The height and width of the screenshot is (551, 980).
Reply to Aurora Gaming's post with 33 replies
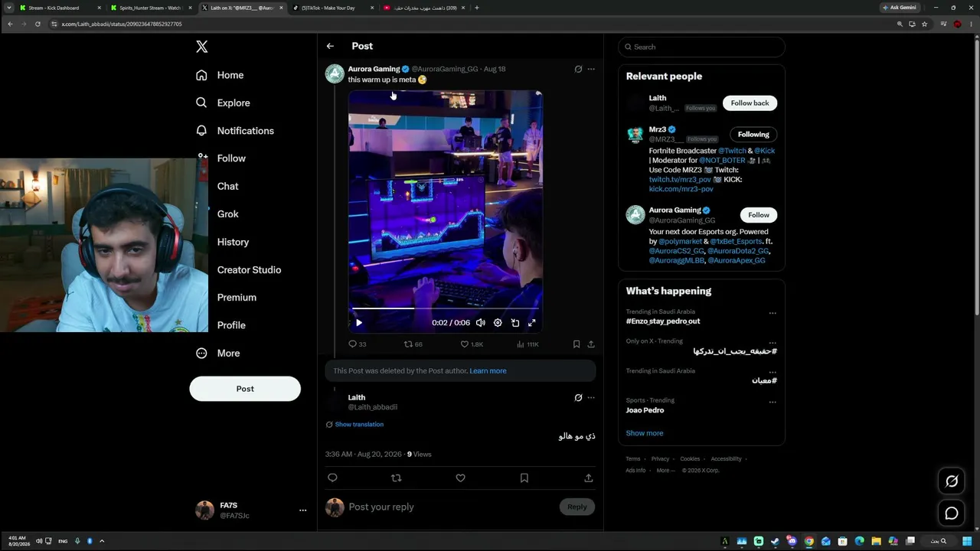point(357,344)
